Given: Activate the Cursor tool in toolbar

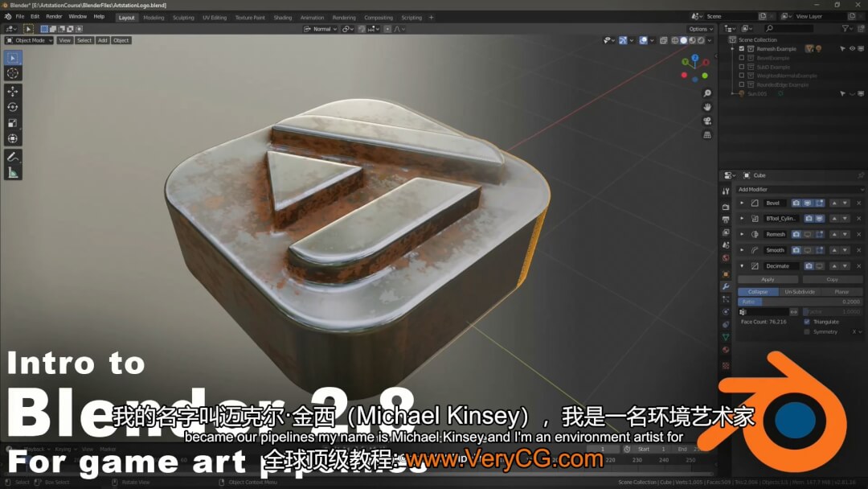Looking at the screenshot, I should 13,73.
